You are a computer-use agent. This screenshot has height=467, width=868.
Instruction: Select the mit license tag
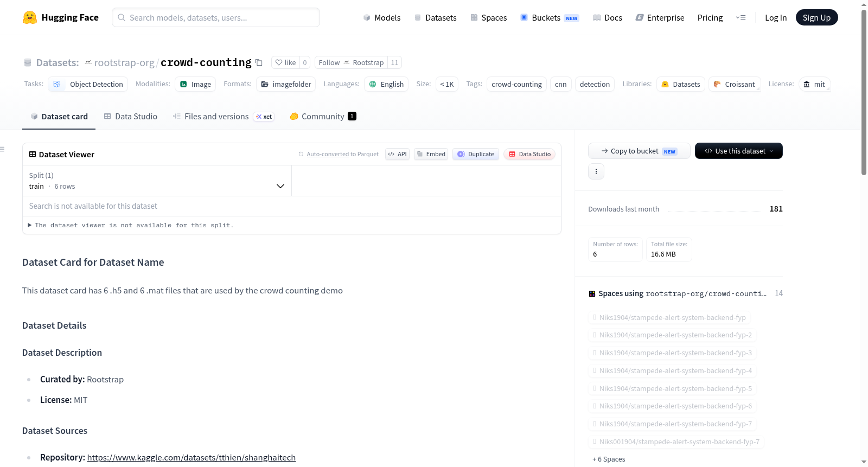(814, 84)
